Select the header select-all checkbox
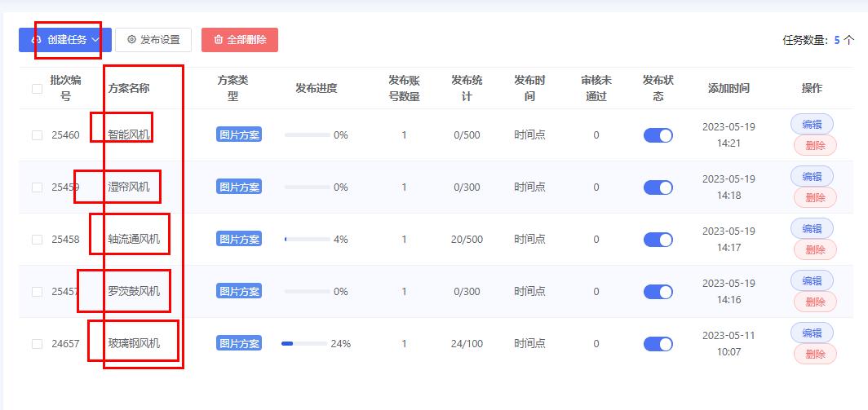 [x=37, y=89]
